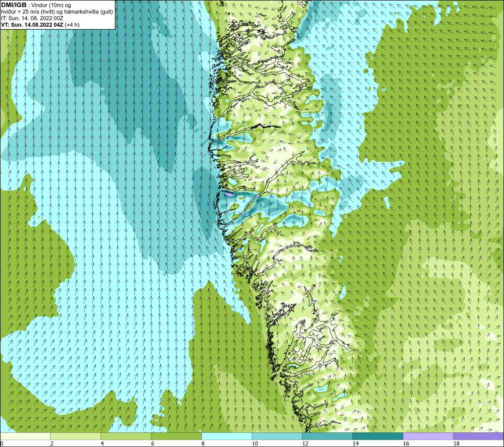
Task: Click the medium teal 12–14 legend swatch
Action: pyautogui.click(x=327, y=436)
